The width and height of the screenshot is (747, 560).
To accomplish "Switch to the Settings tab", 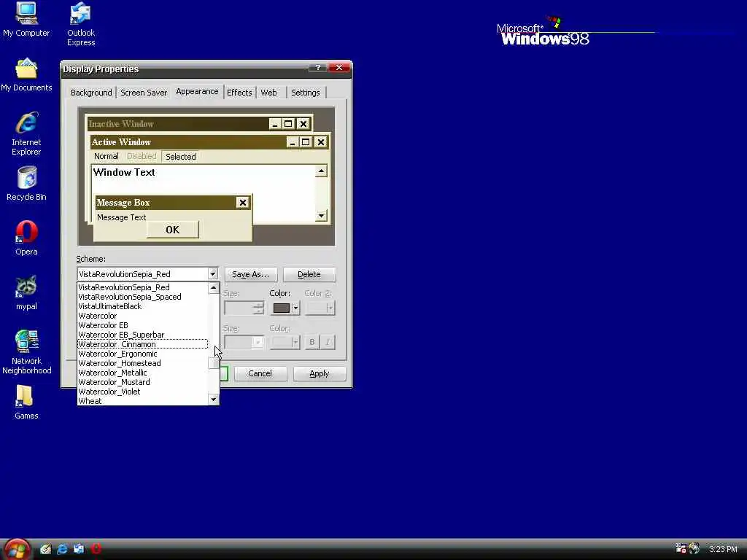I will (x=306, y=93).
